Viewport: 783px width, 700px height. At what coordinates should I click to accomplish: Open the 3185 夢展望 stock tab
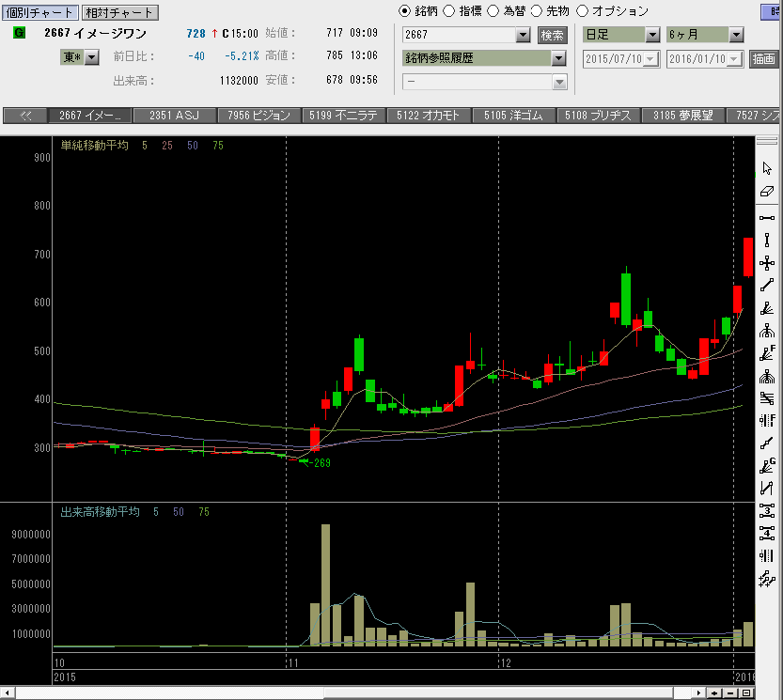click(x=682, y=116)
